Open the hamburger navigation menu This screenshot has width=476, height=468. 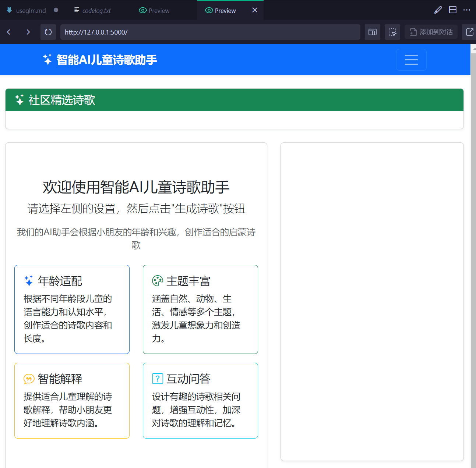(411, 60)
